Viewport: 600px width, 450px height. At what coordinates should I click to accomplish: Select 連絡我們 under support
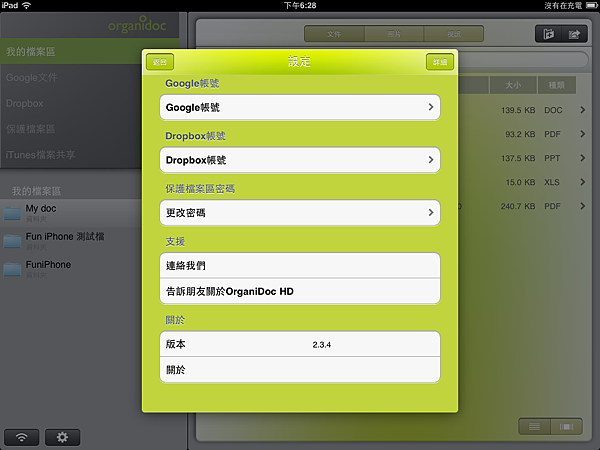pos(300,265)
